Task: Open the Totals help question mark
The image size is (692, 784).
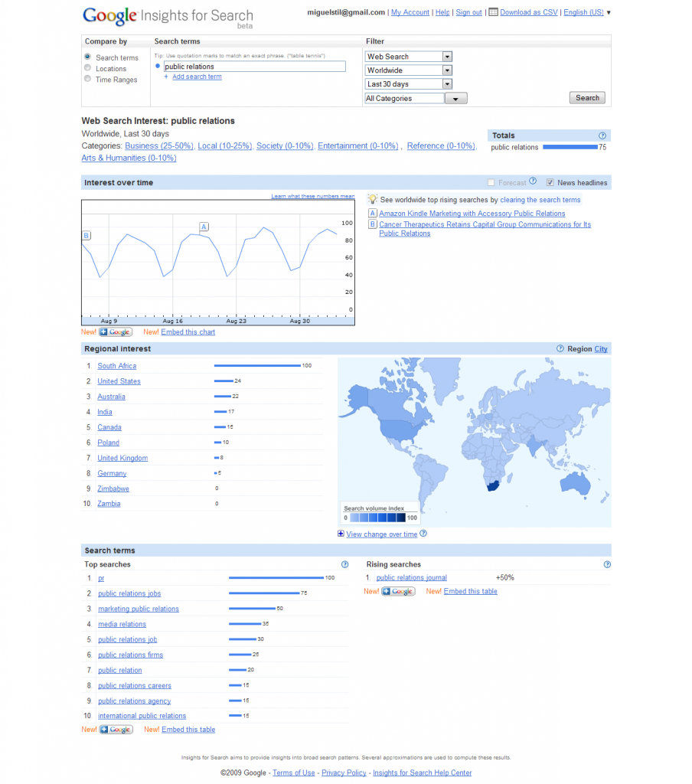Action: 602,136
